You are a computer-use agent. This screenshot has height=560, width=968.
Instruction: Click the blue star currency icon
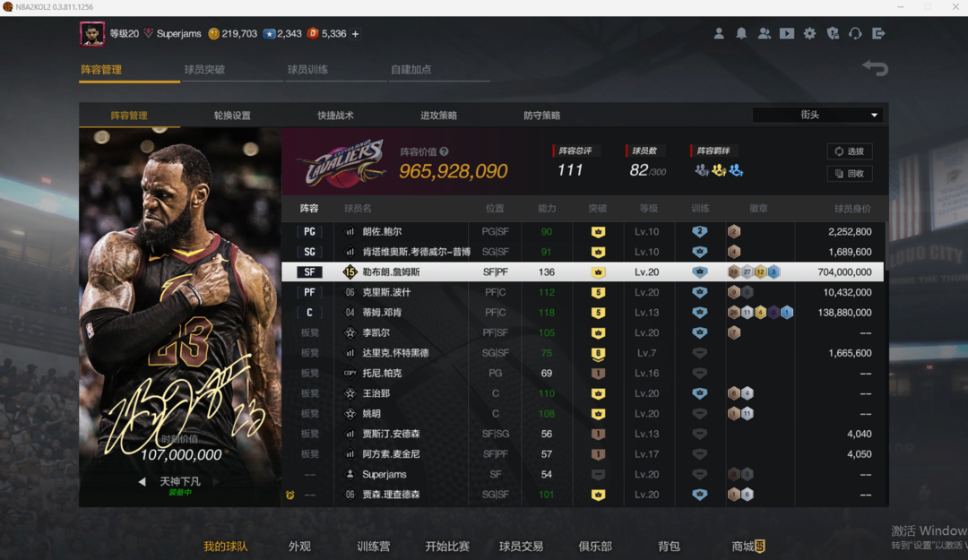pyautogui.click(x=269, y=34)
